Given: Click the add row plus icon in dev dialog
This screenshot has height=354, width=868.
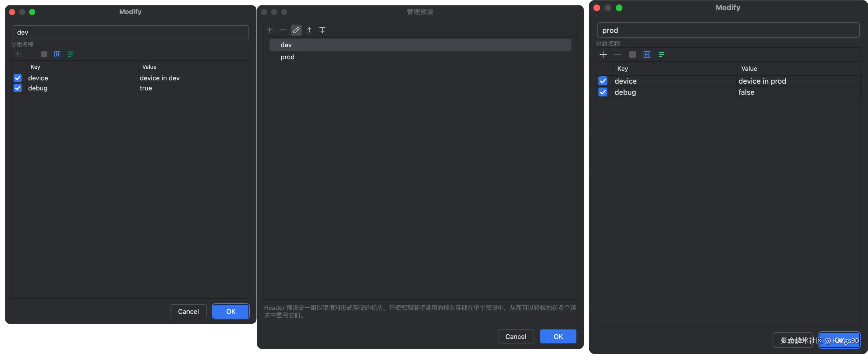Looking at the screenshot, I should [18, 54].
